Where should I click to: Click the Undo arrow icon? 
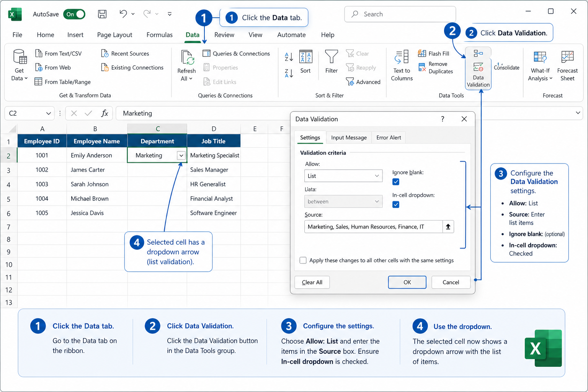click(123, 14)
